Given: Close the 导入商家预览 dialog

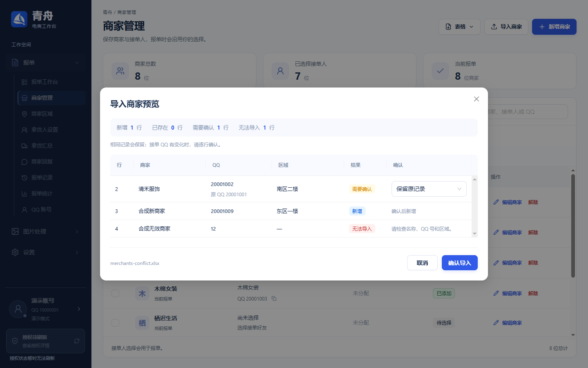Looking at the screenshot, I should pos(476,99).
